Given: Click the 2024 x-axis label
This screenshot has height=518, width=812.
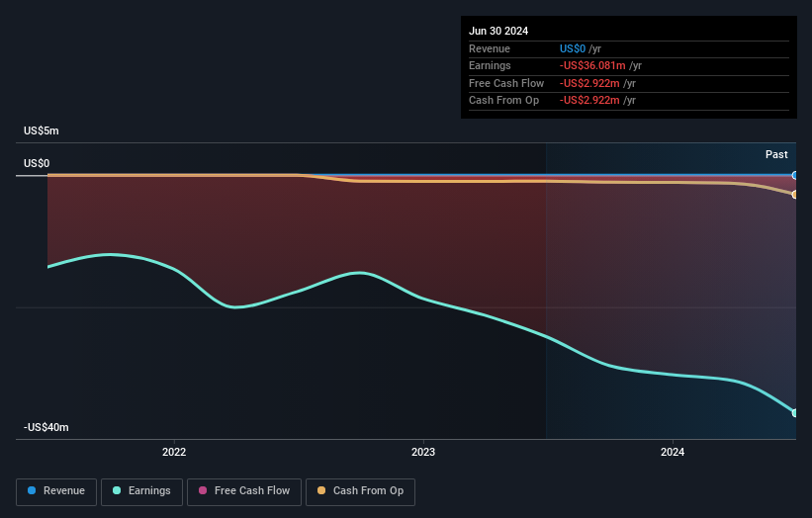Looking at the screenshot, I should point(673,453).
